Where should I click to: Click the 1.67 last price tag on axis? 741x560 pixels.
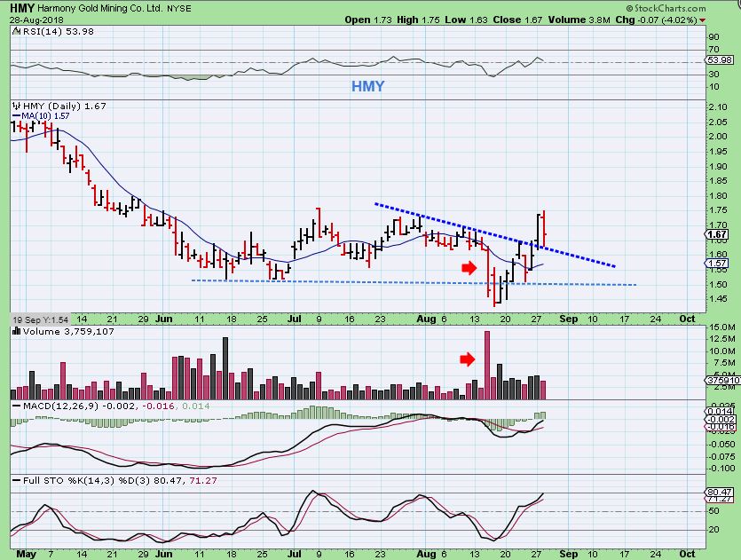click(x=718, y=234)
